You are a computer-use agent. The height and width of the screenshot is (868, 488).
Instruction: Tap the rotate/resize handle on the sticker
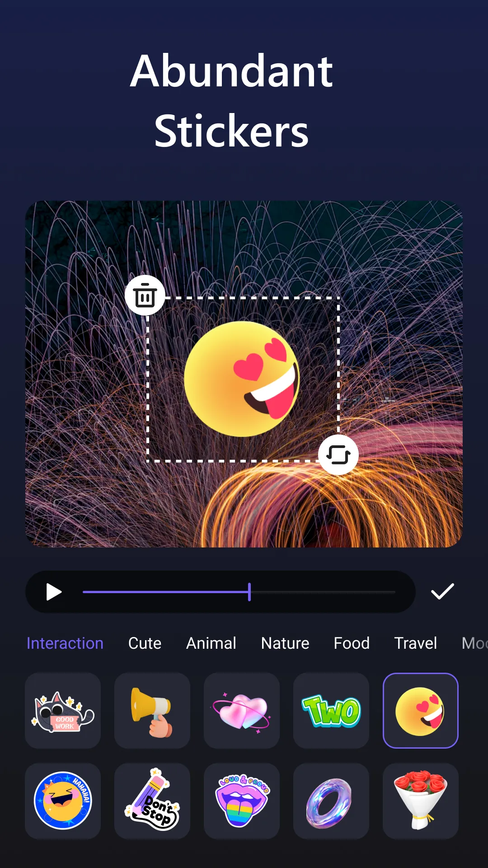click(x=338, y=455)
